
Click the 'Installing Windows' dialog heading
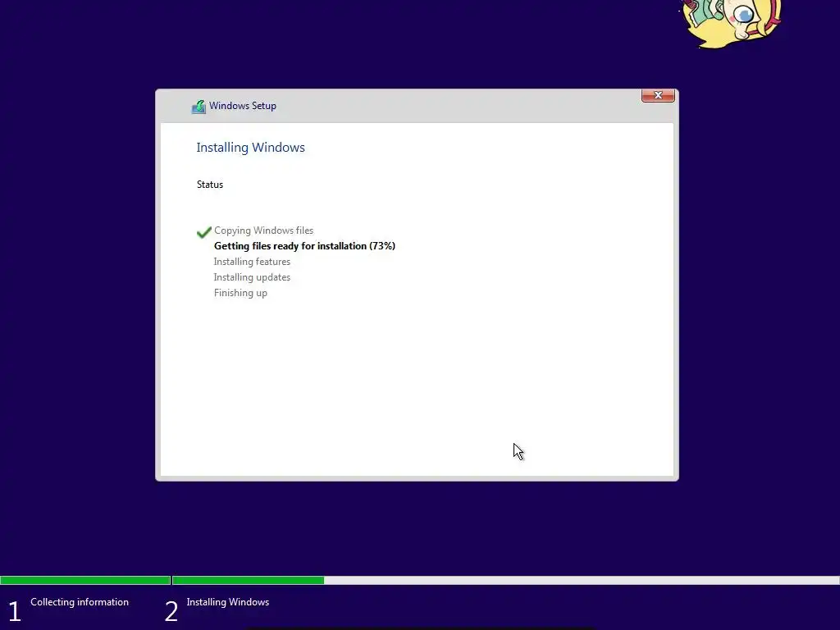251,148
